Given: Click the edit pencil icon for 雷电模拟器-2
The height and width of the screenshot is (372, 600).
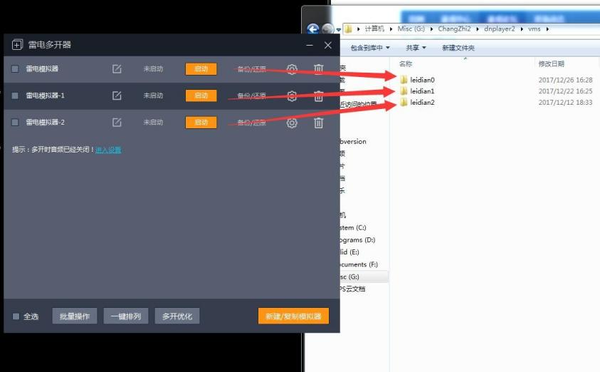Looking at the screenshot, I should pos(117,122).
